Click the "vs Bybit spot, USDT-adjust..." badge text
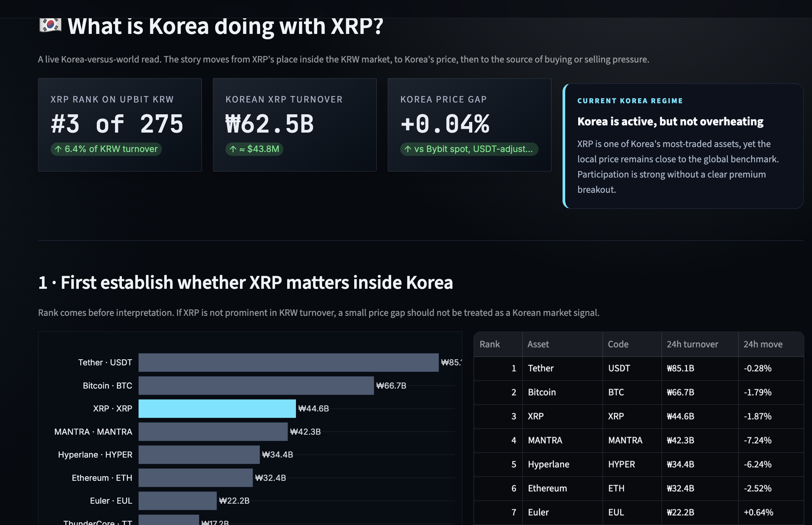This screenshot has width=812, height=525. 473,149
